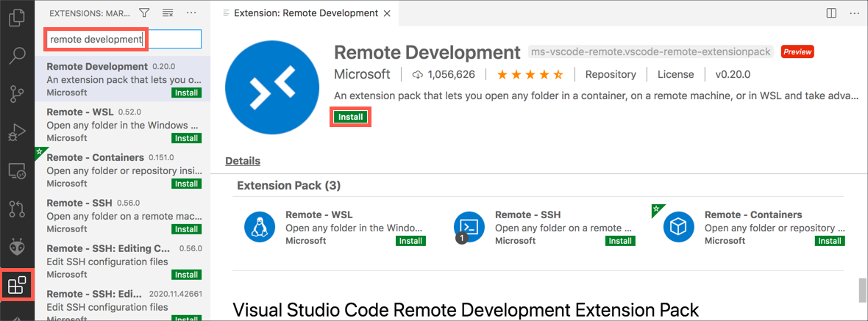
Task: Select Remote Development extension in list
Action: (122, 79)
